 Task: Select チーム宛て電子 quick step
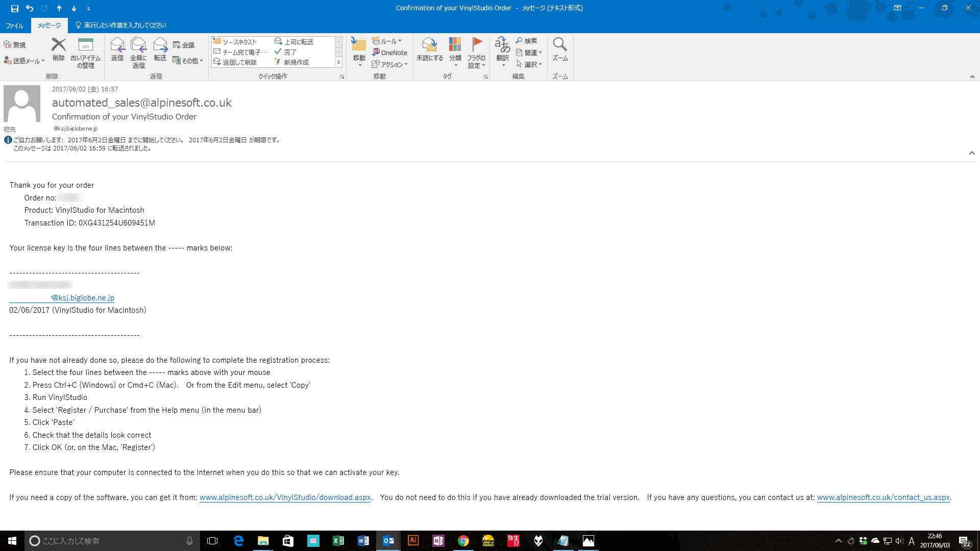coord(240,52)
